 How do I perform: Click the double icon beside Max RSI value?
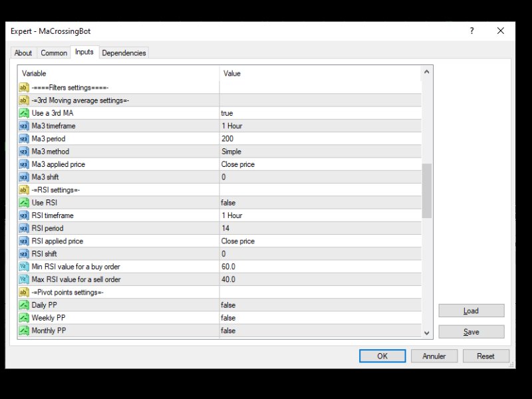[x=24, y=279]
